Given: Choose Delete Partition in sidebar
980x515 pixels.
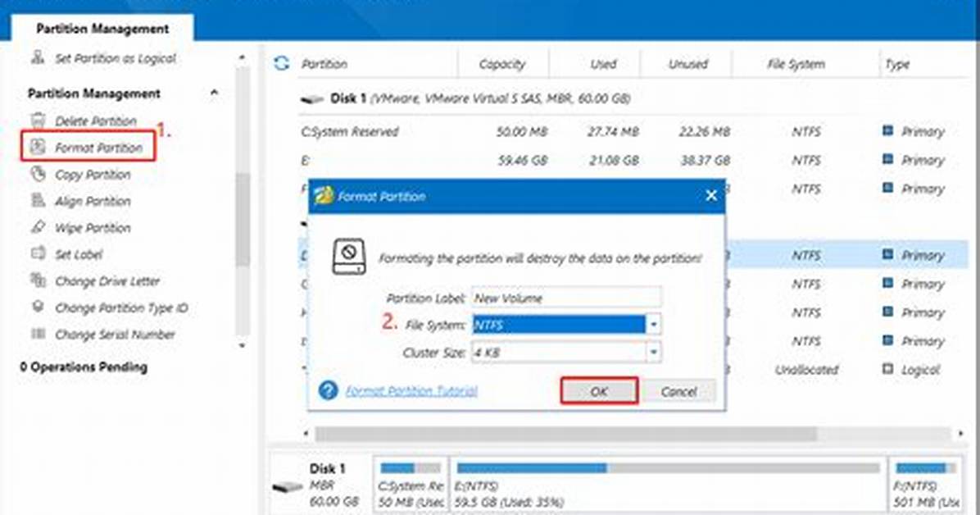Looking at the screenshot, I should 96,121.
